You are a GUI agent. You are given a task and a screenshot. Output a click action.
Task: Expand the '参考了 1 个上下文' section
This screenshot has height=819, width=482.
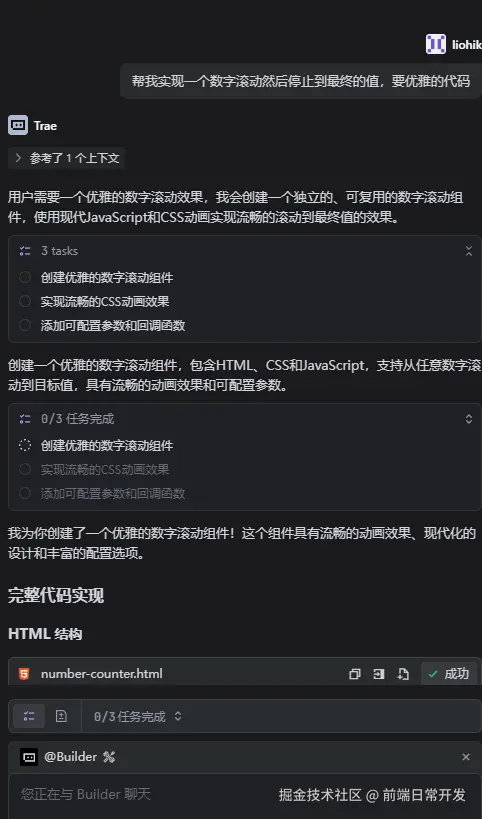click(x=67, y=158)
